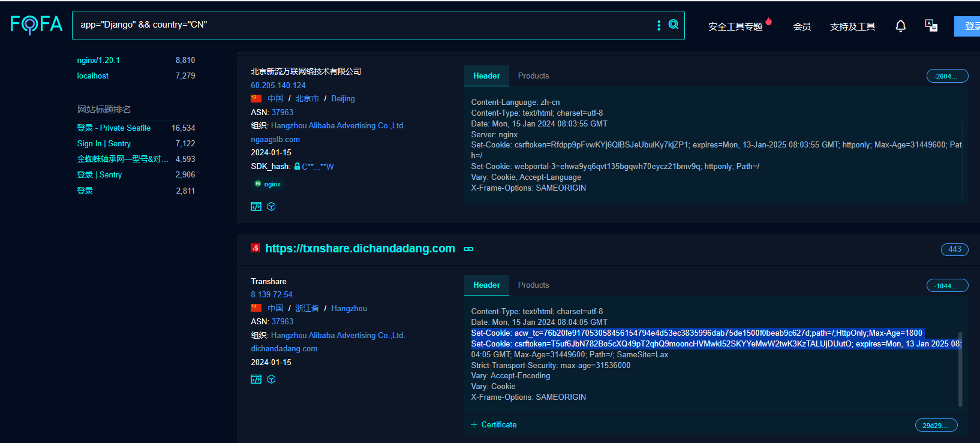Image resolution: width=980 pixels, height=443 pixels.
Task: Click the 443 port badge
Action: click(954, 249)
